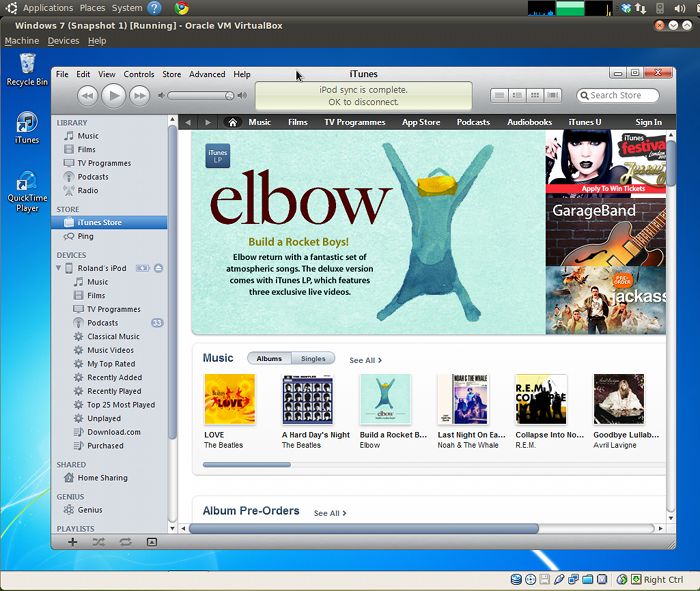
Task: Open the LOVE album by The Beatles
Action: pyautogui.click(x=229, y=399)
